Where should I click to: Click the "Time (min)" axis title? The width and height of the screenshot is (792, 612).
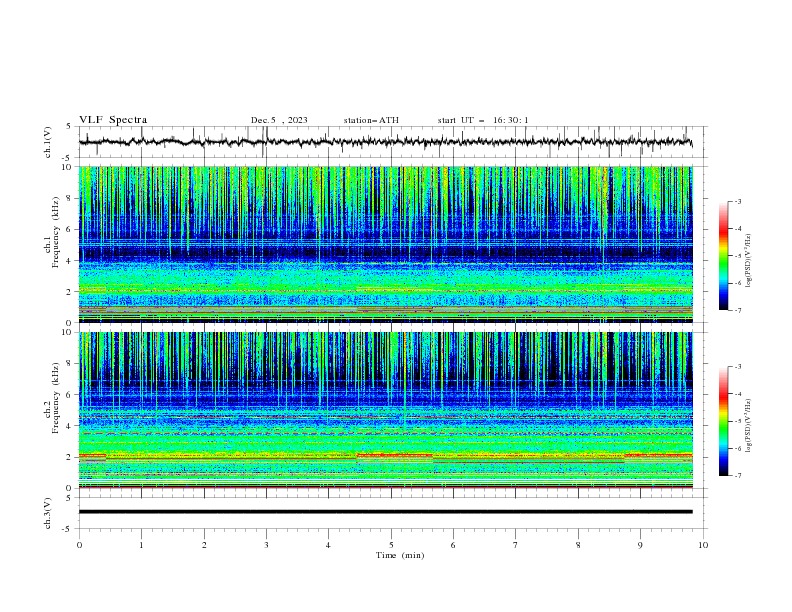point(400,555)
